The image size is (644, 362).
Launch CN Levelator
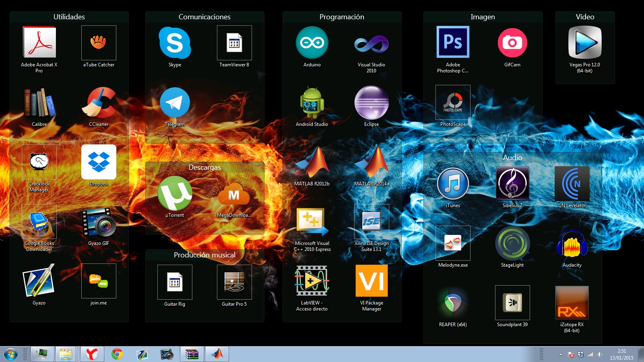click(x=572, y=184)
